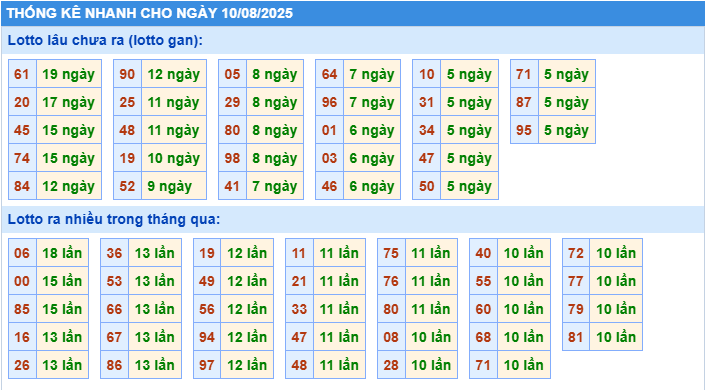
Task: Click number 75 in the frequent lotto table
Action: [x=391, y=253]
